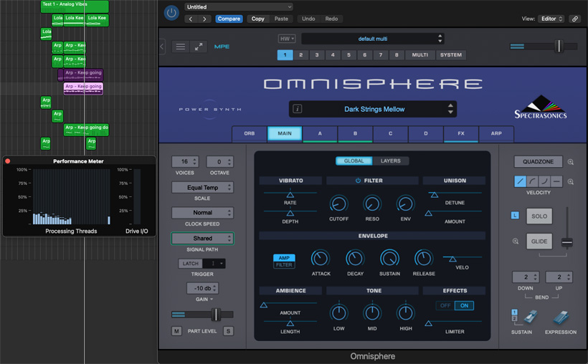Image resolution: width=588 pixels, height=364 pixels.
Task: Enable SOLO mode button
Action: 539,216
